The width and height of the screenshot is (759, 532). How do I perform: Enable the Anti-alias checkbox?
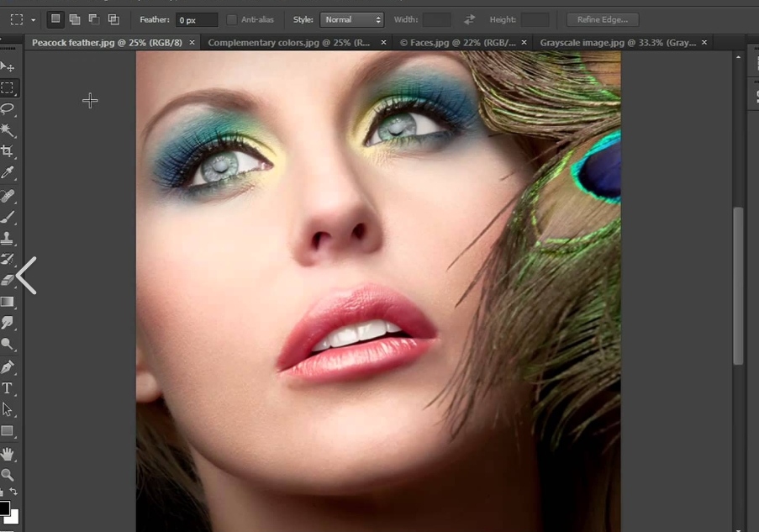click(232, 19)
